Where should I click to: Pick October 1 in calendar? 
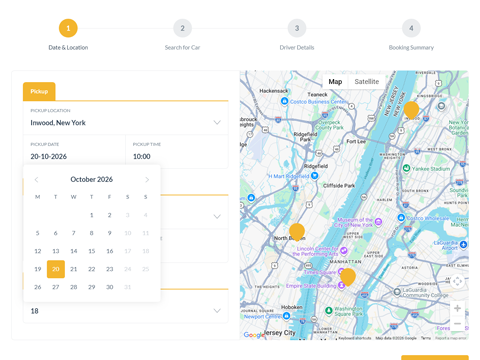pos(92,215)
